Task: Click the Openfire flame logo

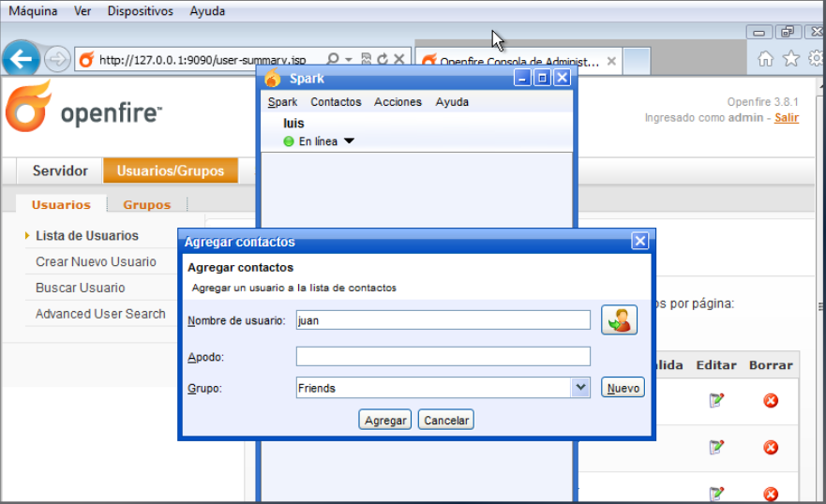Action: pyautogui.click(x=28, y=107)
